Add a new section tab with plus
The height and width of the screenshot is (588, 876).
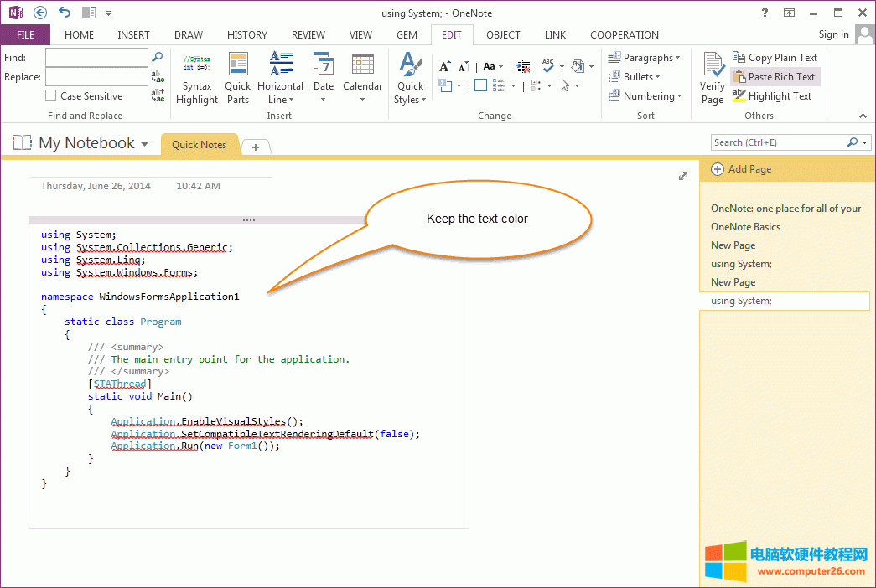point(256,147)
